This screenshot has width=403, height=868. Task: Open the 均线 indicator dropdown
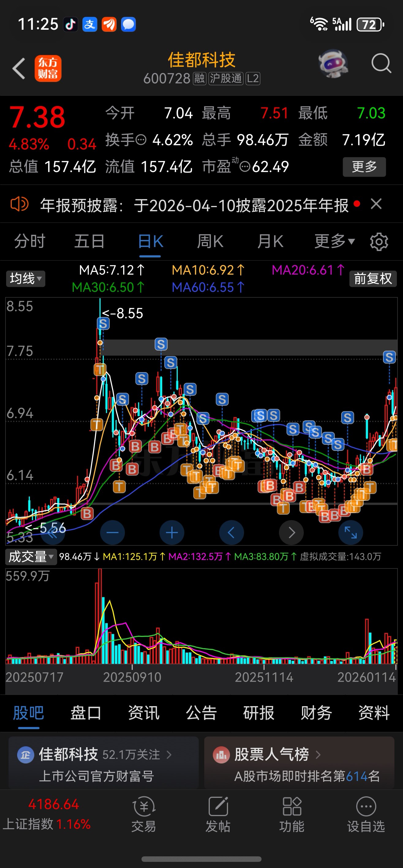26,279
